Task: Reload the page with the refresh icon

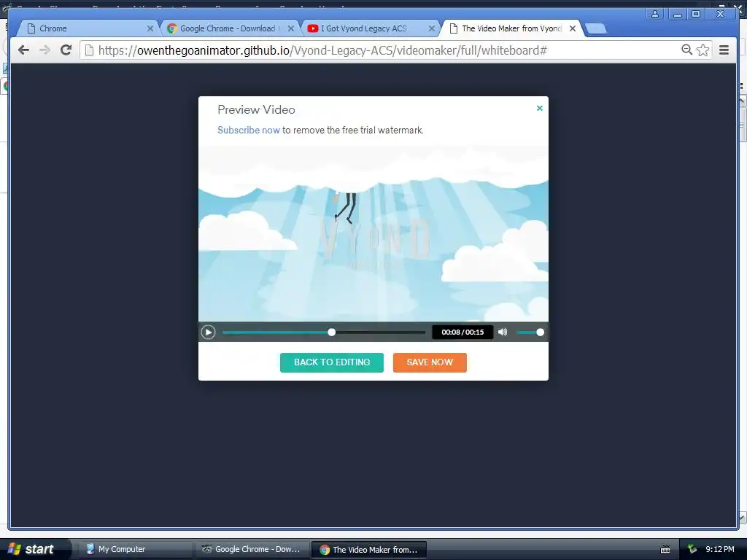Action: (x=66, y=50)
